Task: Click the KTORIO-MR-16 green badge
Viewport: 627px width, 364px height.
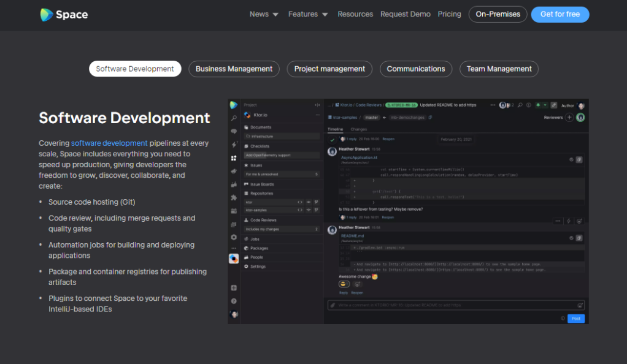Action: pos(401,105)
